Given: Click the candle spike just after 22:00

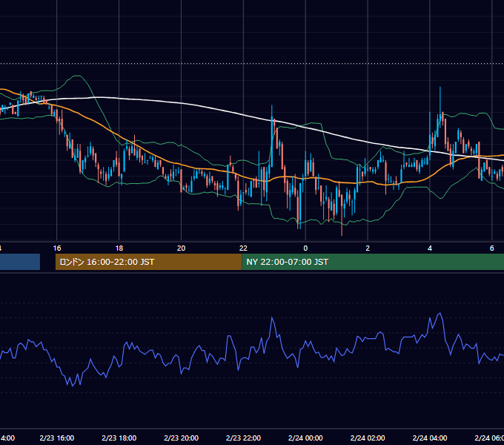Looking at the screenshot, I should (x=272, y=135).
